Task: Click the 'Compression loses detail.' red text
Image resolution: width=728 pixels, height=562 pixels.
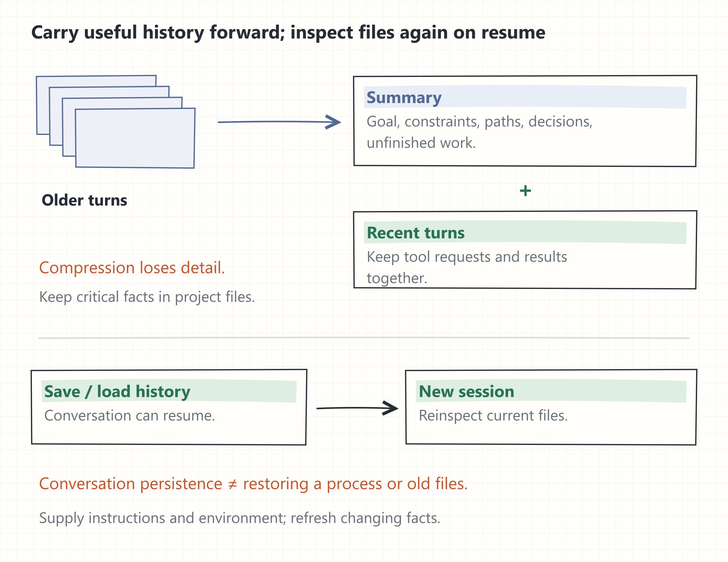Action: (132, 268)
